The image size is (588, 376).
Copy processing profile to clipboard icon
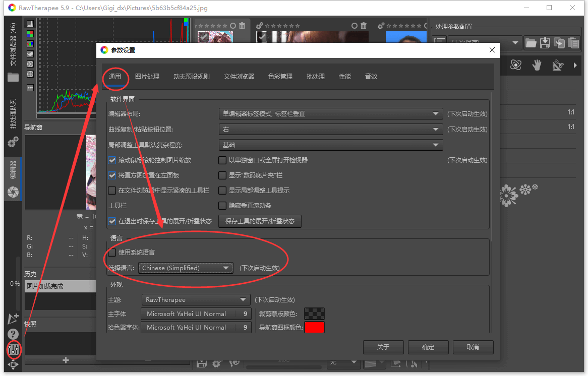(x=559, y=43)
